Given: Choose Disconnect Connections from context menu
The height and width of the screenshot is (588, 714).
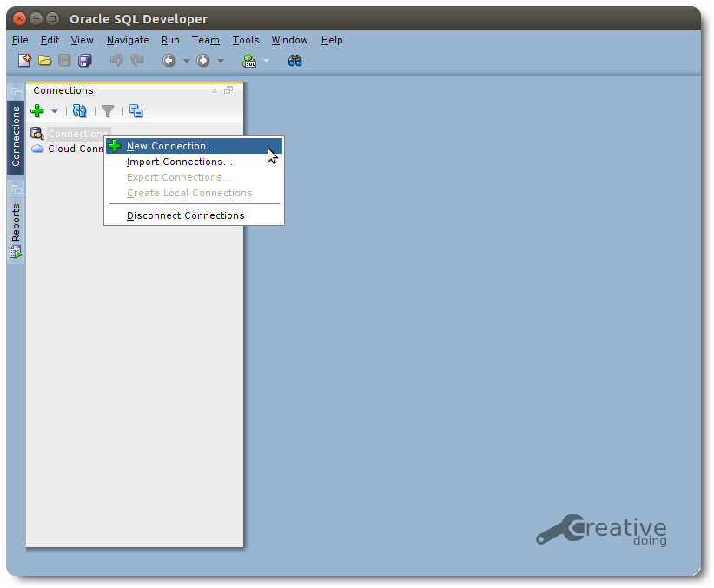Looking at the screenshot, I should tap(194, 215).
